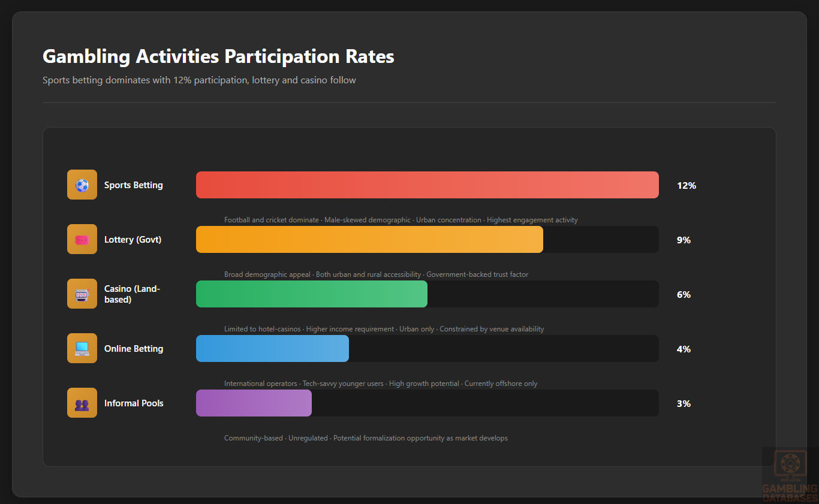Click the Informal Pools label

133,403
